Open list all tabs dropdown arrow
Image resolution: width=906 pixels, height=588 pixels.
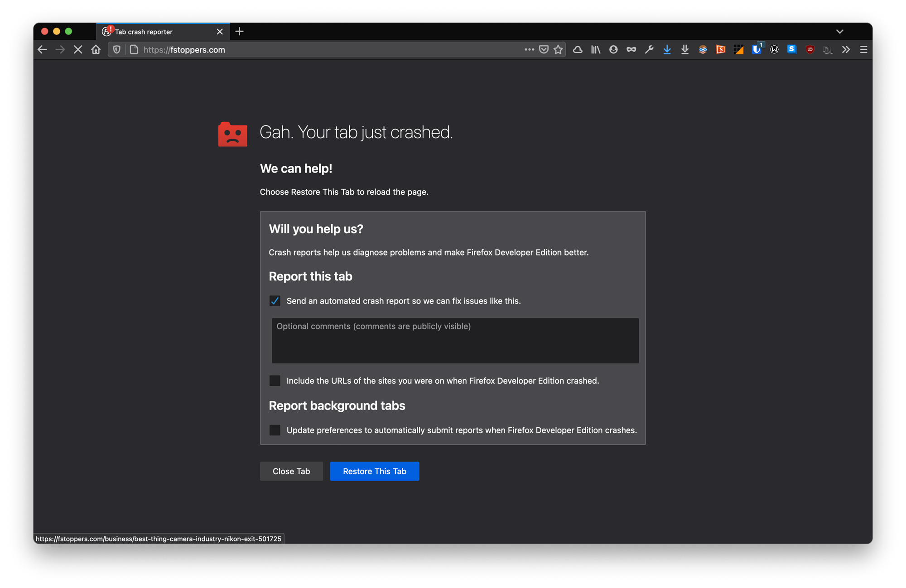click(x=839, y=32)
